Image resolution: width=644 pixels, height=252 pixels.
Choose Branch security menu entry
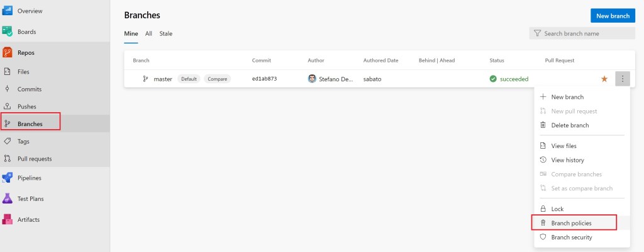point(571,237)
